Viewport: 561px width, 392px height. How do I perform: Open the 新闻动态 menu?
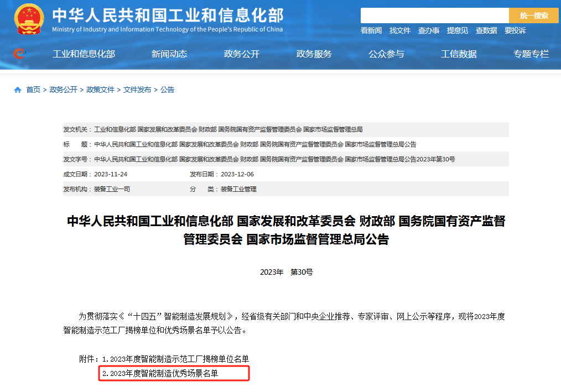[169, 54]
